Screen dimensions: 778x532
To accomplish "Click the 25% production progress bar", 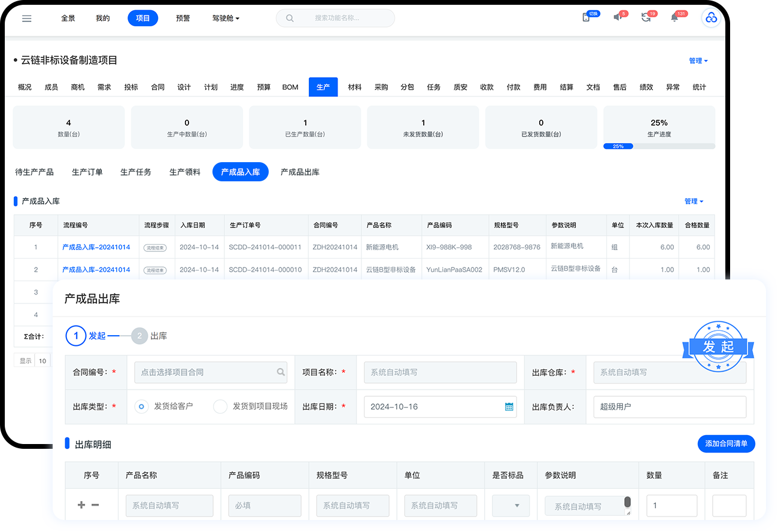I will point(659,146).
